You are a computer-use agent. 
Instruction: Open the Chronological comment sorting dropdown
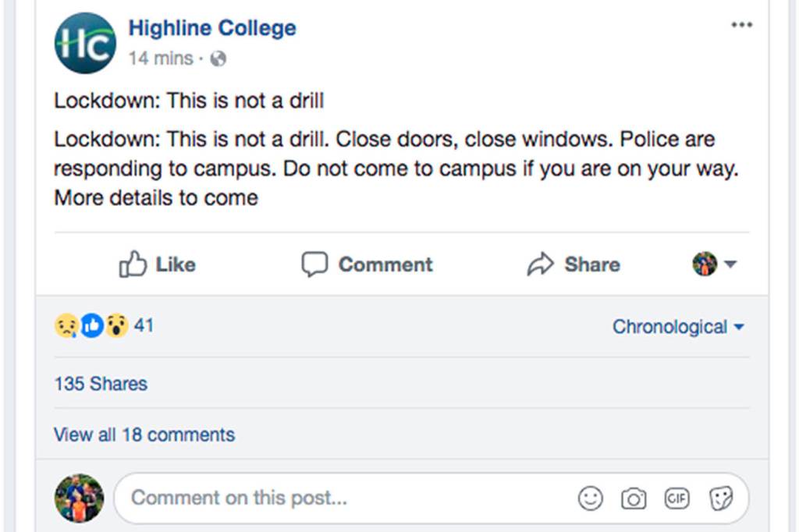pyautogui.click(x=677, y=327)
